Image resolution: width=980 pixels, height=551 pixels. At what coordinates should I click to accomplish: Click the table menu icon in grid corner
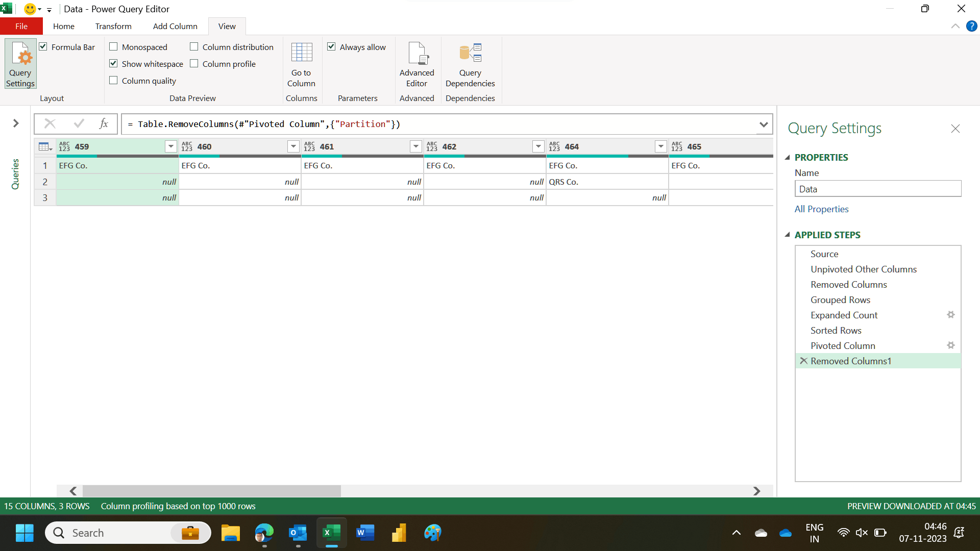pyautogui.click(x=45, y=147)
